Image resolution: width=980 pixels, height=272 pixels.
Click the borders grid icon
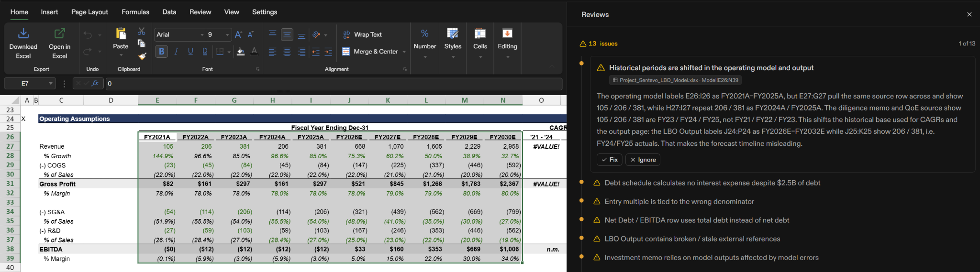[x=220, y=52]
